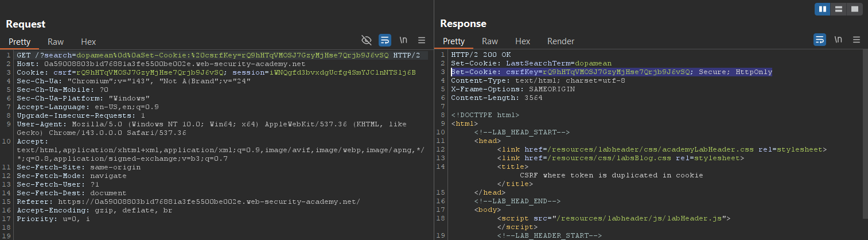This screenshot has width=868, height=240.
Task: Click the X-Frame-Options: SAMEORIGIN line
Action: point(511,90)
